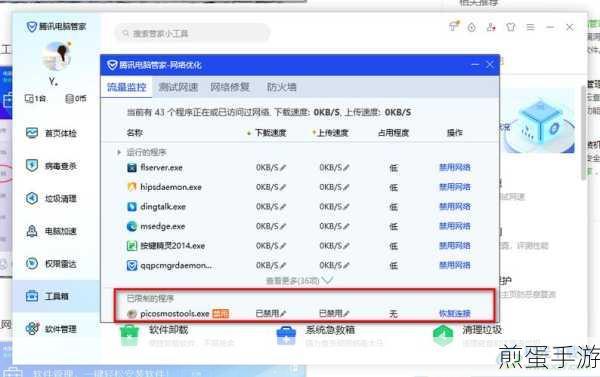Image resolution: width=600 pixels, height=377 pixels.
Task: Click the skin (shirt) icon in title bar
Action: click(510, 27)
